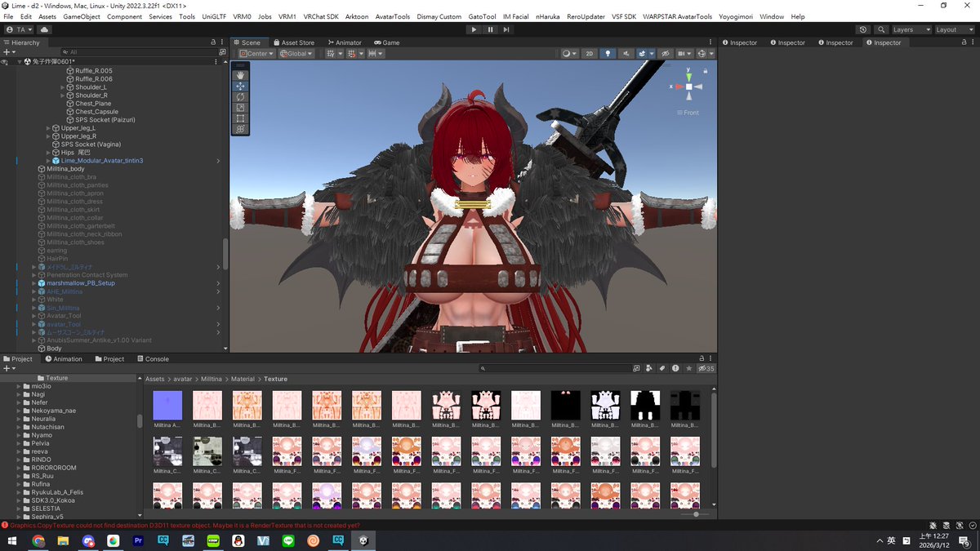Open the Layout dropdown

point(954,29)
